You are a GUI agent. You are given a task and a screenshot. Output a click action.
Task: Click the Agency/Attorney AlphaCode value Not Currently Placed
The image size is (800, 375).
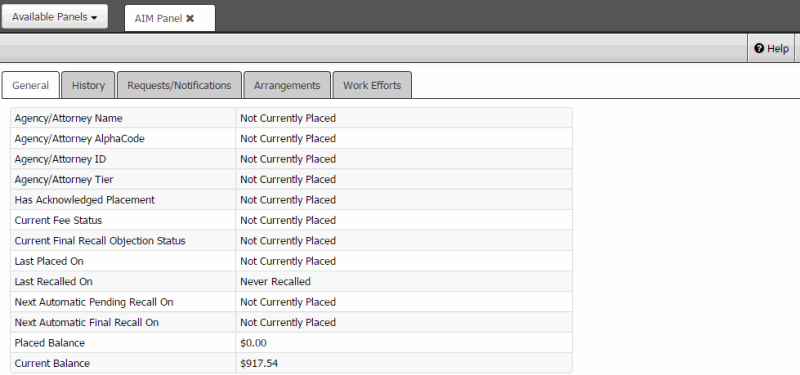pyautogui.click(x=288, y=139)
